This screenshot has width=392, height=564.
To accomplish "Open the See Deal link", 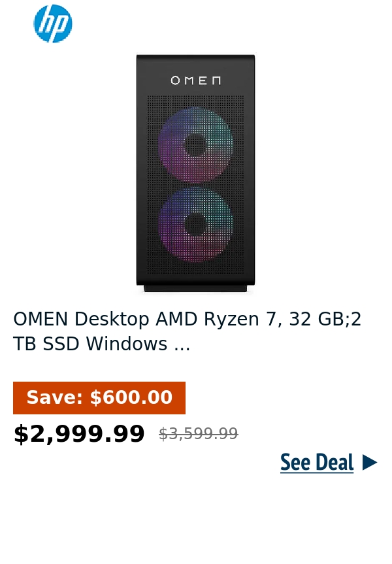I will 317,462.
